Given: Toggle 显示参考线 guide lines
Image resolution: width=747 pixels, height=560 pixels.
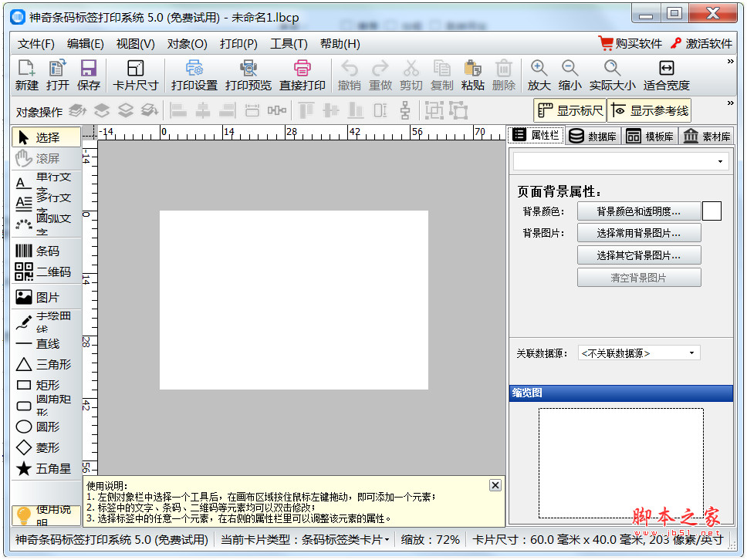Looking at the screenshot, I should pos(651,110).
